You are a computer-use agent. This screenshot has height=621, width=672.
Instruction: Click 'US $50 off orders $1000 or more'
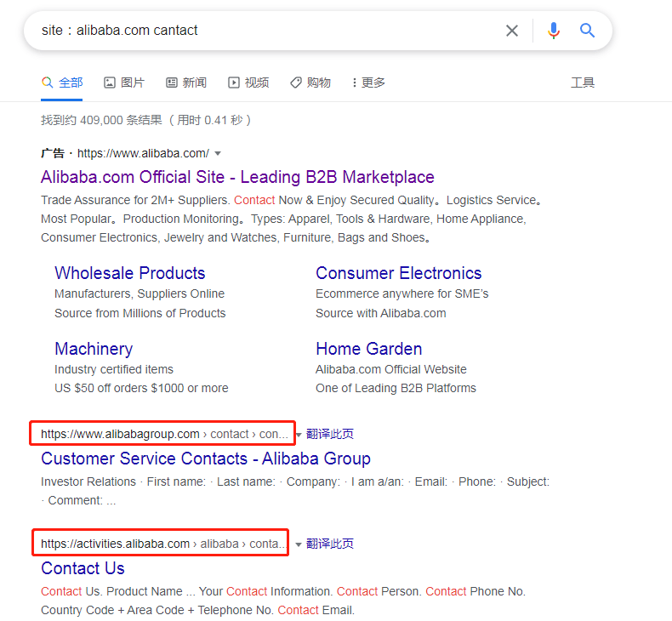tap(141, 388)
